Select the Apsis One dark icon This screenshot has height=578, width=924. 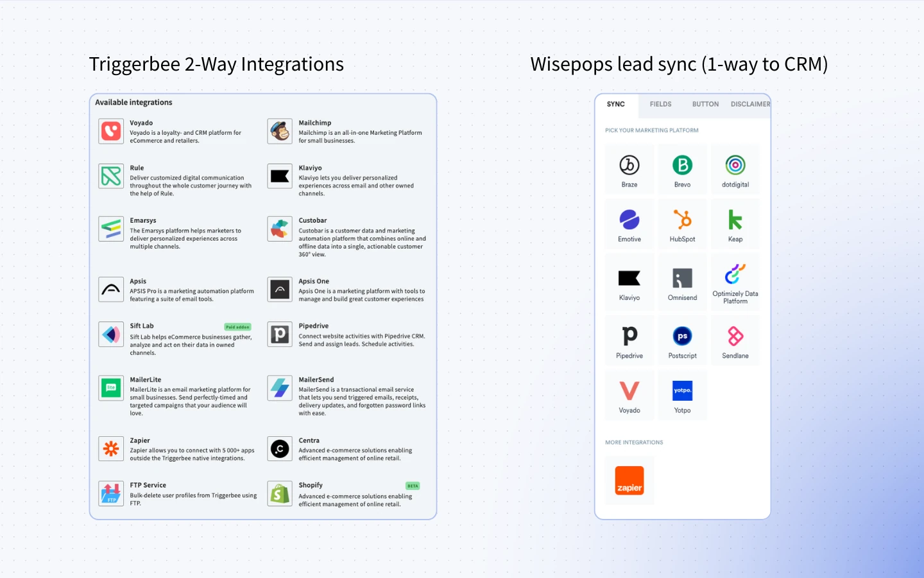pyautogui.click(x=280, y=290)
